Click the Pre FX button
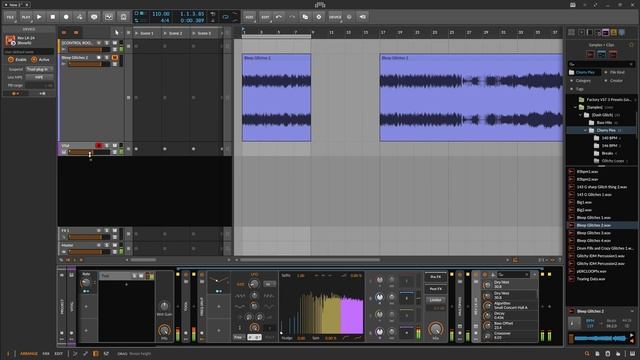This screenshot has width=640, height=360. click(x=436, y=277)
